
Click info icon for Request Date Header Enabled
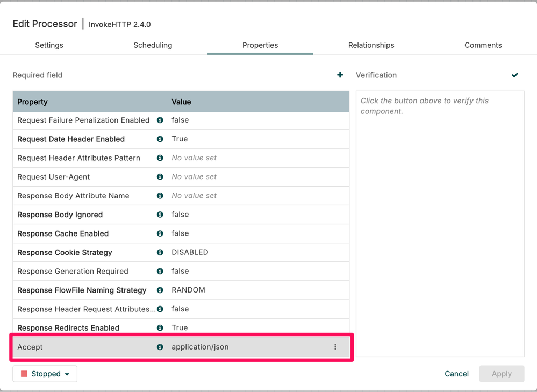point(160,139)
